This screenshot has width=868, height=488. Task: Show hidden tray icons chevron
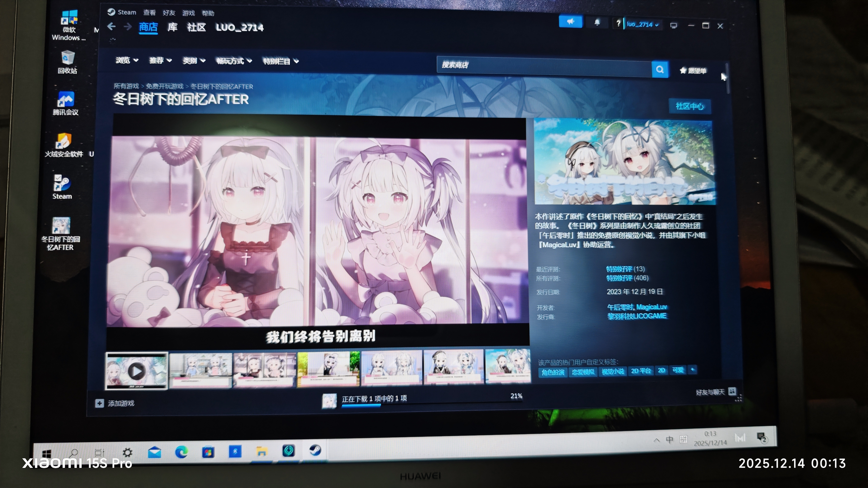point(656,440)
